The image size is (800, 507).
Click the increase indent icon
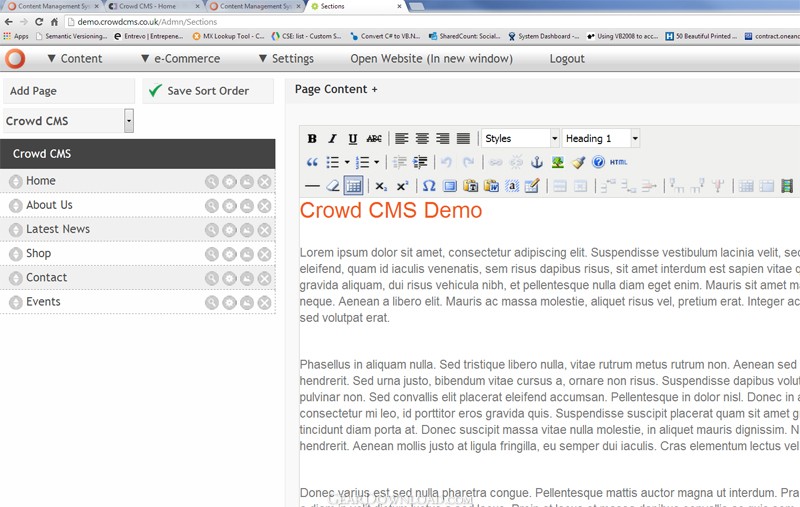point(420,162)
